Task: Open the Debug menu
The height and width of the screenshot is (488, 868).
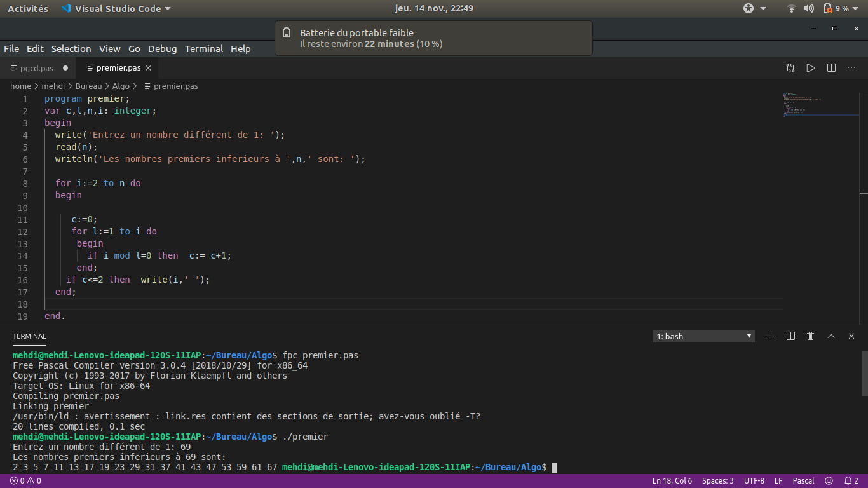Action: pyautogui.click(x=163, y=49)
